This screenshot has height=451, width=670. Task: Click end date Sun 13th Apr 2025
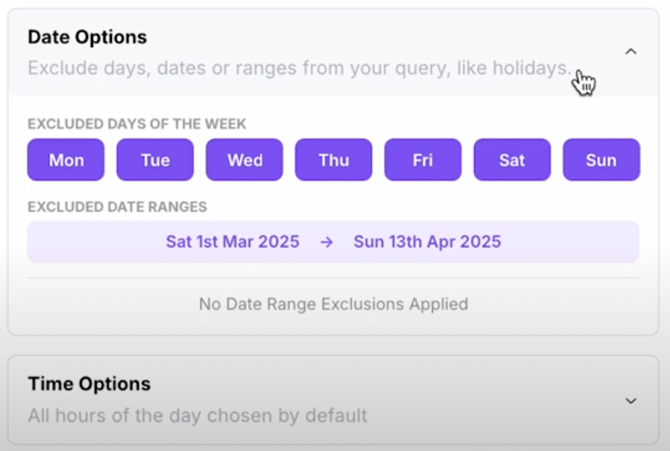(x=427, y=242)
